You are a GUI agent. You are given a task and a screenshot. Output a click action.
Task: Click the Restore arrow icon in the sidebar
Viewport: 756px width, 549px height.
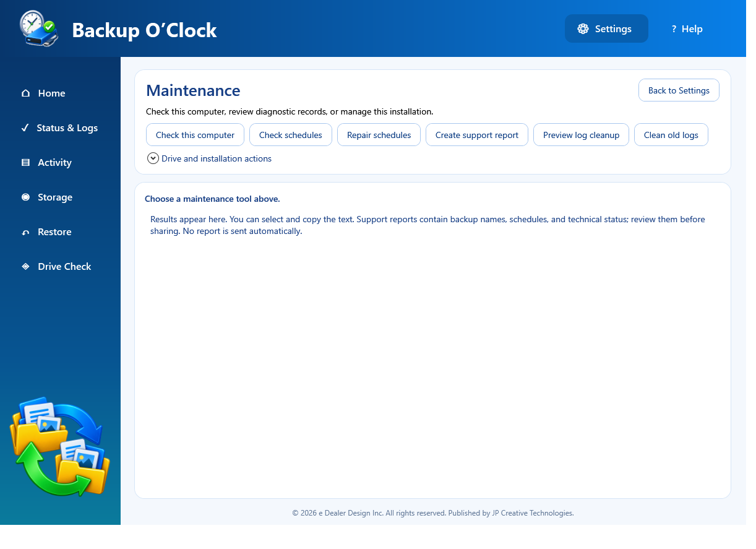[25, 232]
